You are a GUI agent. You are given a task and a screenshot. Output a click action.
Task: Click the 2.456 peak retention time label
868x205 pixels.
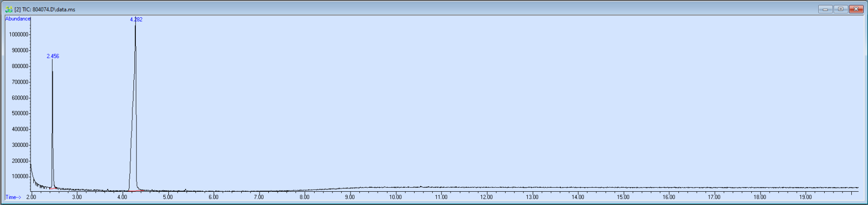[x=53, y=56]
